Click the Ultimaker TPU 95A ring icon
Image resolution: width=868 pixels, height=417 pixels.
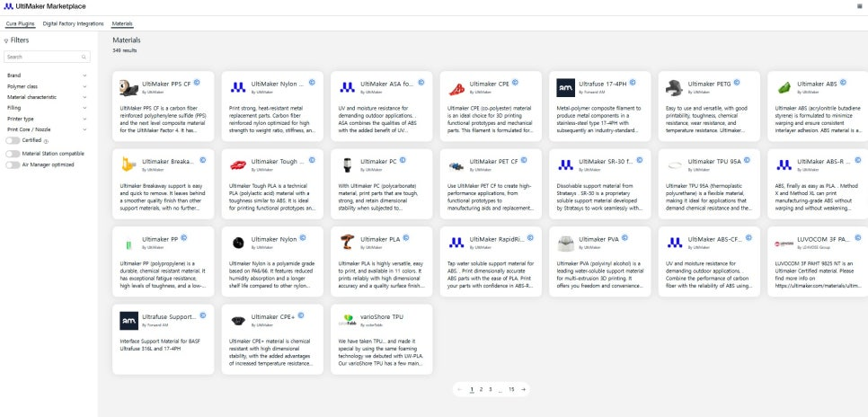675,165
